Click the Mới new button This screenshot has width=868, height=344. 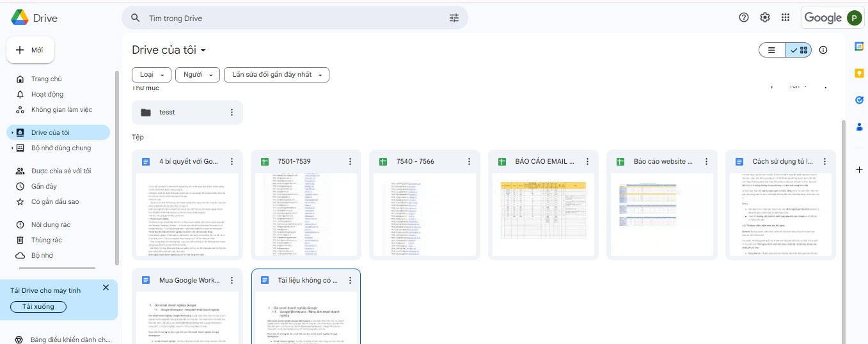(x=31, y=50)
